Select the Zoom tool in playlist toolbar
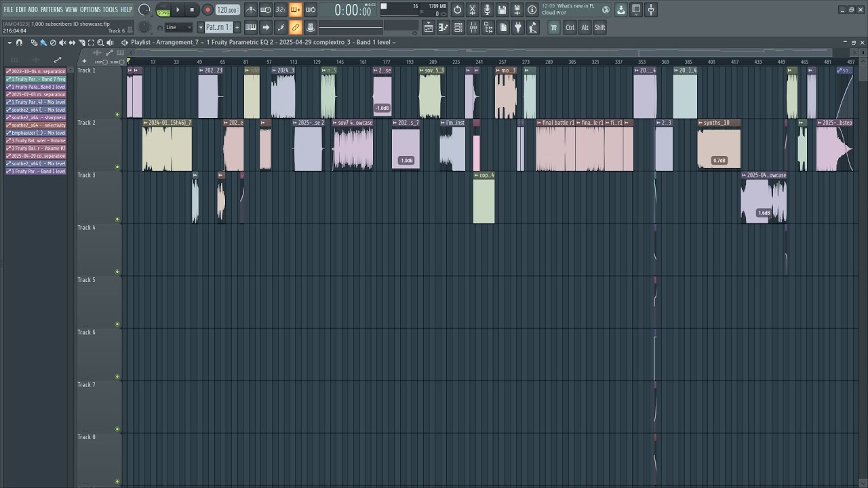868x488 pixels. [100, 43]
